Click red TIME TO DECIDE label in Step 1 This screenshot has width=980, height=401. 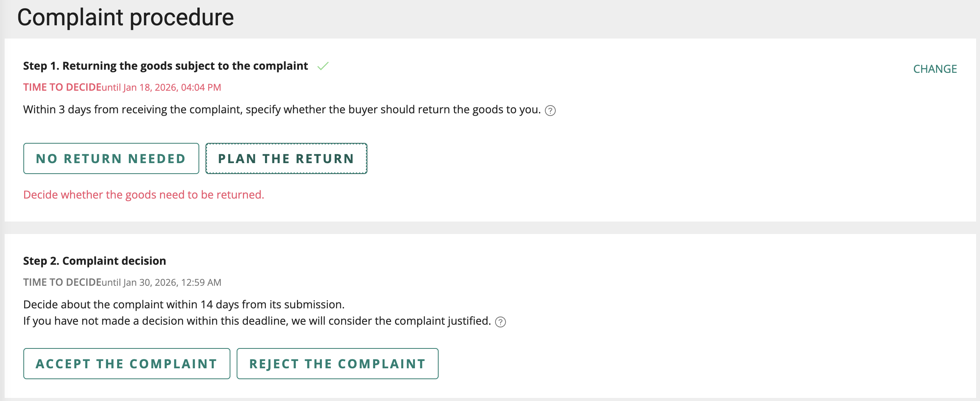(x=62, y=87)
